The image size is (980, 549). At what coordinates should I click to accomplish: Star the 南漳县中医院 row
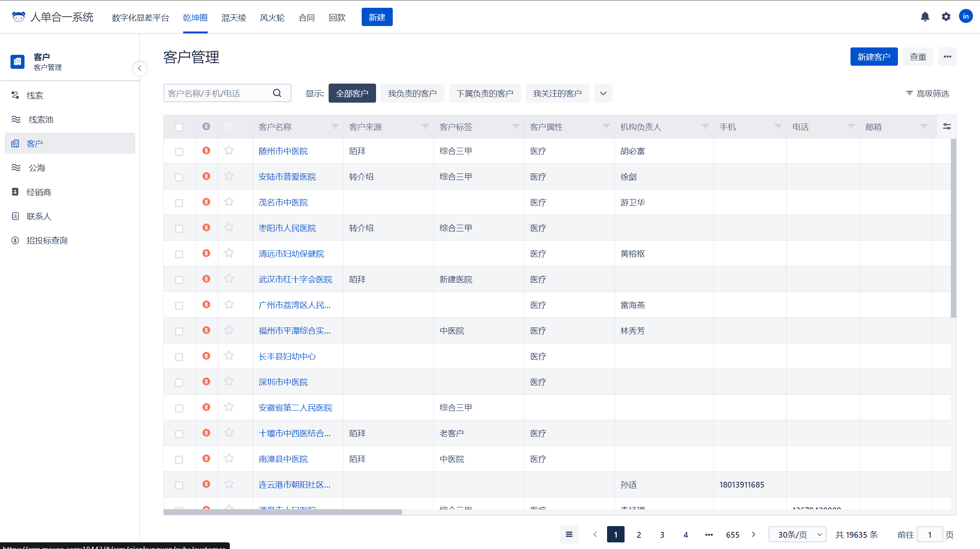[x=229, y=458]
